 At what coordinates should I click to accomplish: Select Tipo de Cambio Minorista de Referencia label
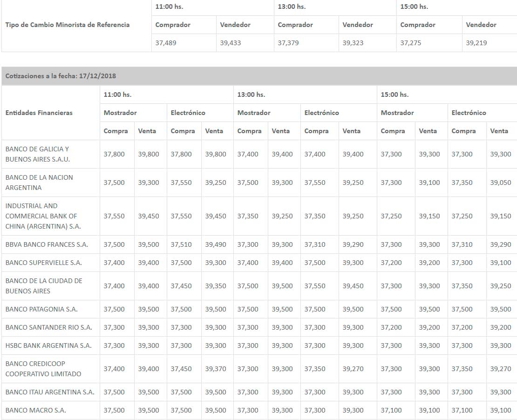68,25
